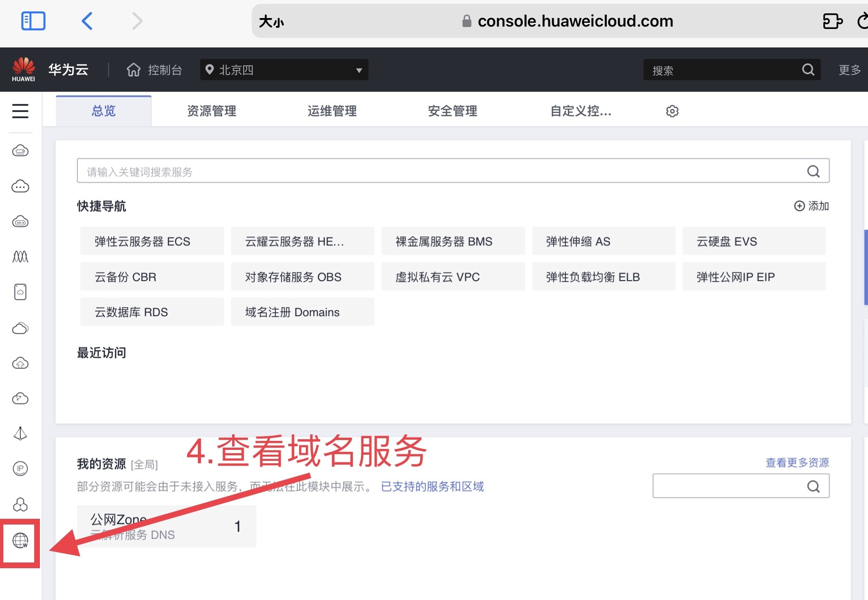Open 云数据库 RDS shortcut
This screenshot has height=600, width=868.
point(152,312)
